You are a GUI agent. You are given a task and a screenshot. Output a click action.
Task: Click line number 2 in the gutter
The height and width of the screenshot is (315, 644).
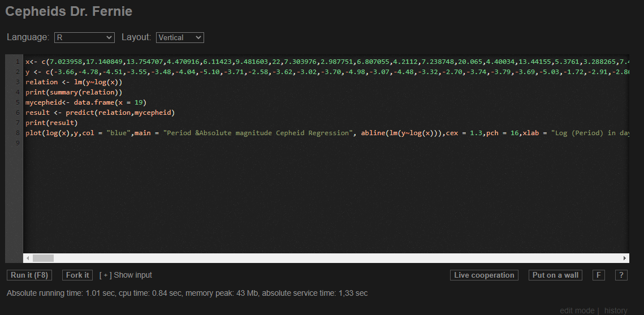click(18, 72)
